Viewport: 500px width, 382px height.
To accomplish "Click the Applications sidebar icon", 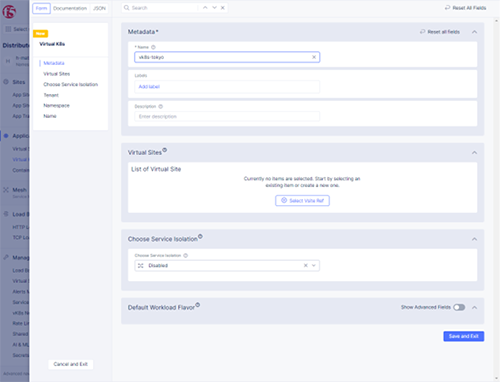I will [6, 136].
